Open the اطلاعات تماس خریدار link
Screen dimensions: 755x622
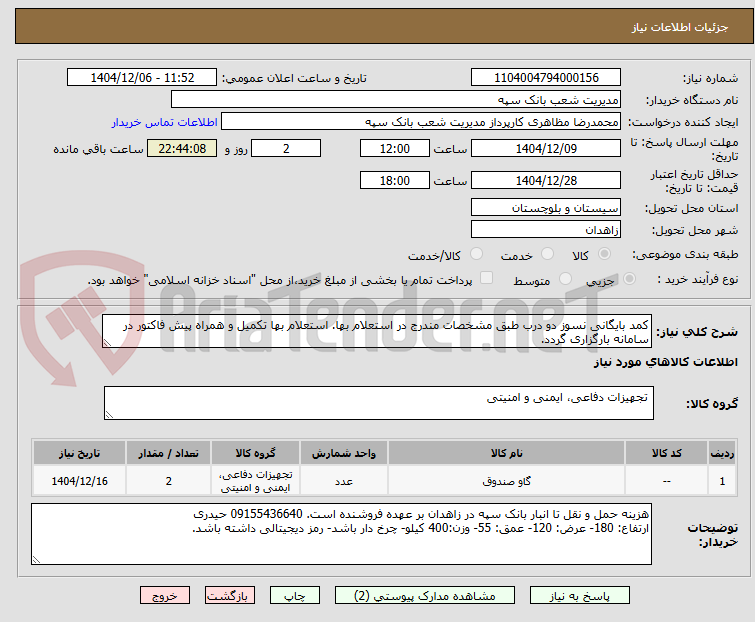coord(165,122)
